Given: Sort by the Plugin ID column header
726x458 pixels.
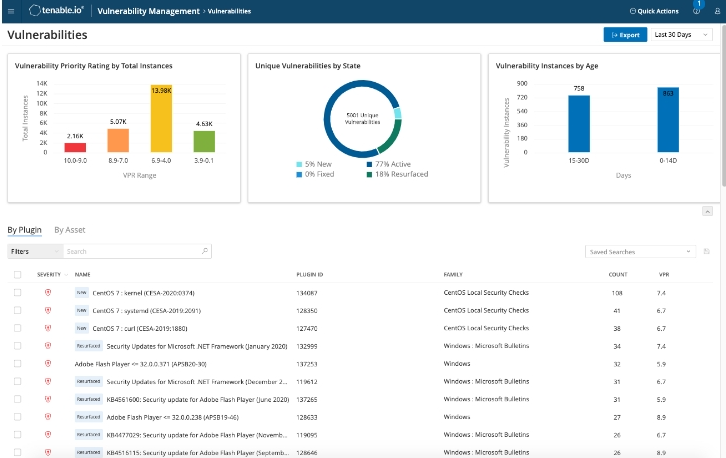Looking at the screenshot, I should (x=310, y=275).
